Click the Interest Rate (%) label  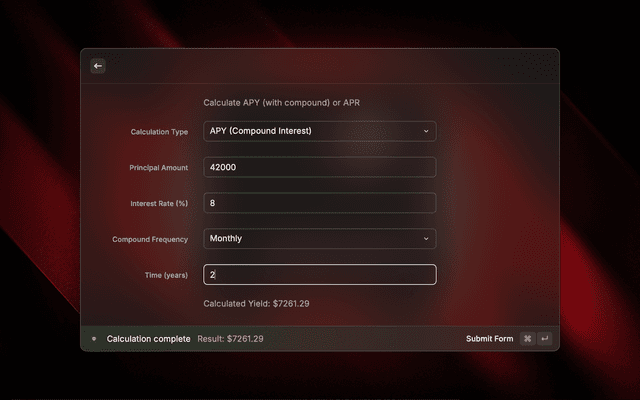point(159,204)
